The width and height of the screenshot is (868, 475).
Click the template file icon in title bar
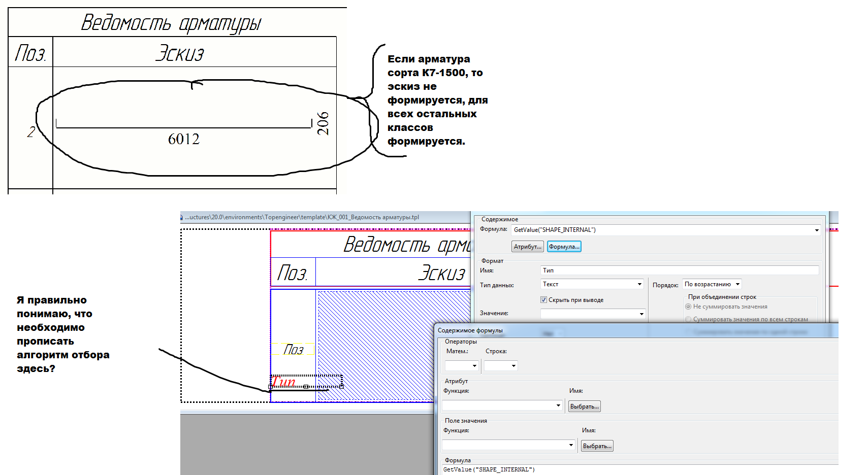point(182,217)
